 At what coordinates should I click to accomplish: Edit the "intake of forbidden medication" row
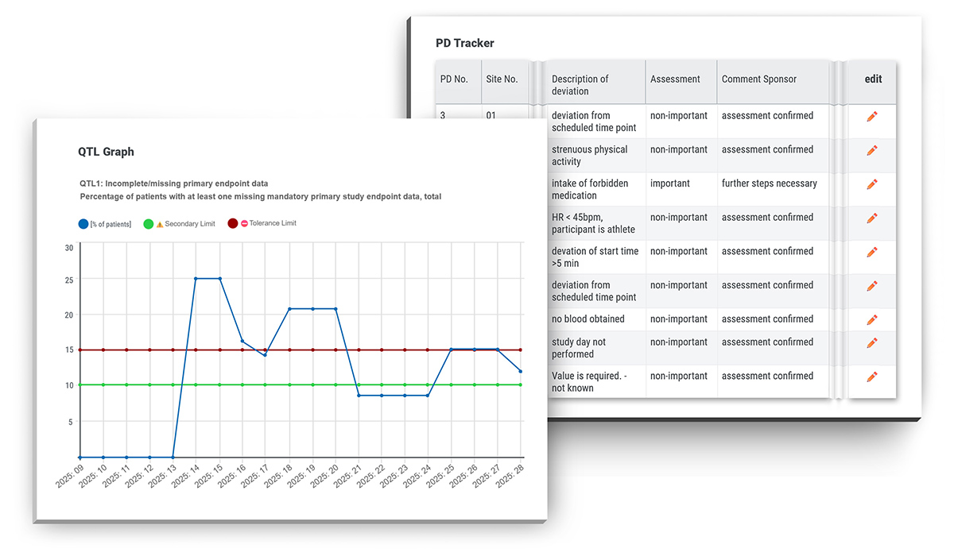coord(871,184)
